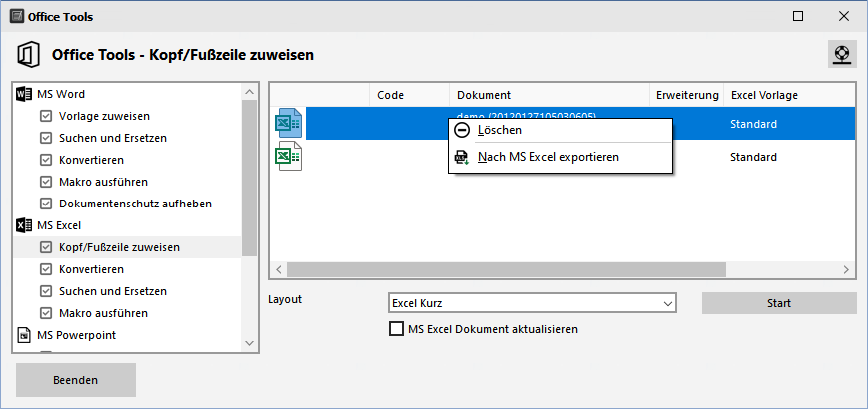Click the document list right scroll arrow
This screenshot has width=868, height=409.
pyautogui.click(x=846, y=270)
